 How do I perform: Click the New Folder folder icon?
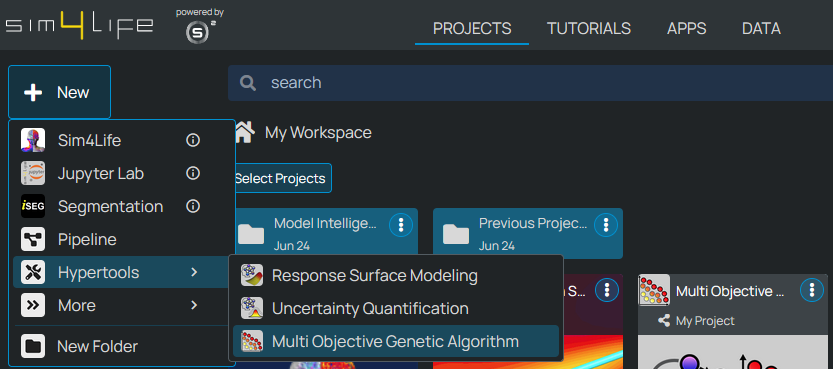[x=33, y=347]
